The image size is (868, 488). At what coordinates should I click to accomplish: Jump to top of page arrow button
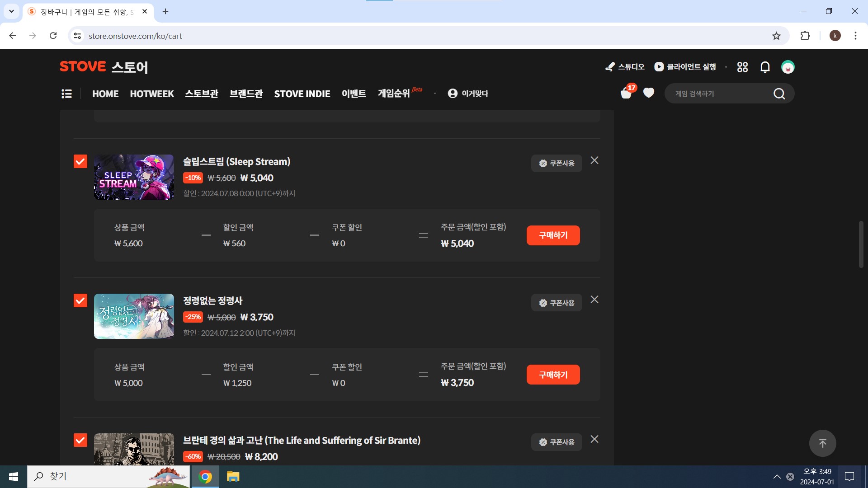pos(822,443)
